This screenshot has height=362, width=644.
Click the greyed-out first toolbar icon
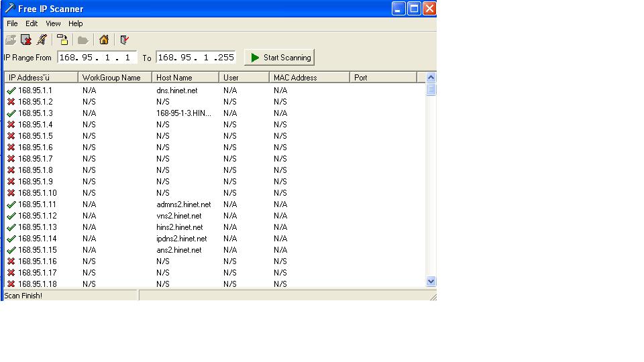coord(11,40)
